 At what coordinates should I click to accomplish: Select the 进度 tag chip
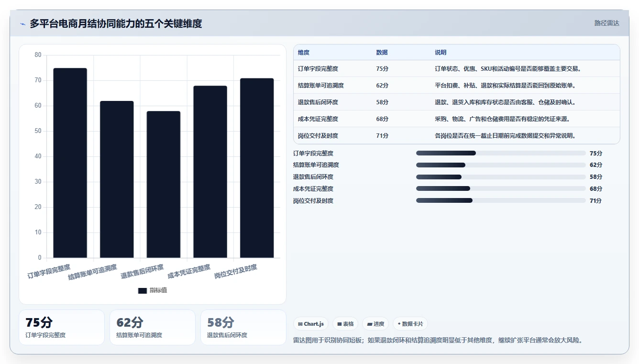[x=375, y=324]
